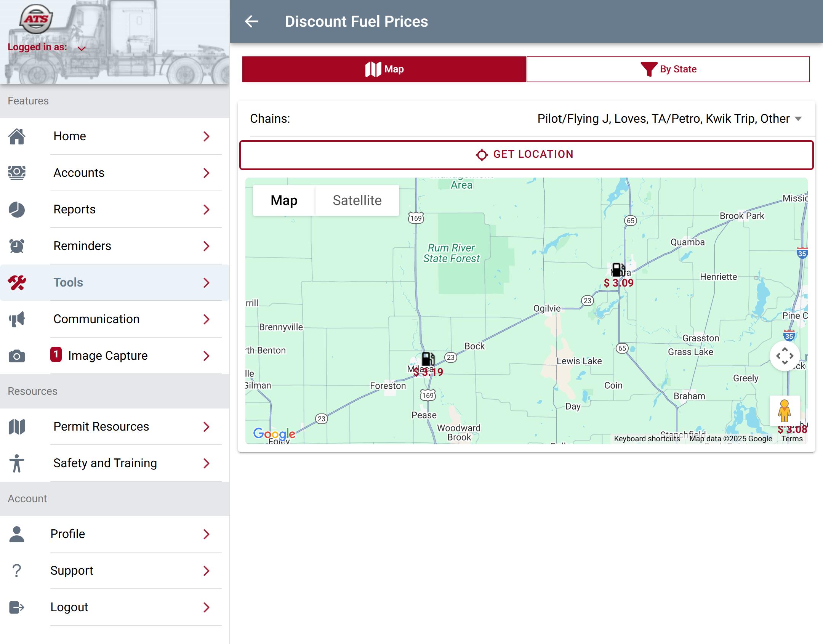Click the ATS logo

pyautogui.click(x=36, y=19)
